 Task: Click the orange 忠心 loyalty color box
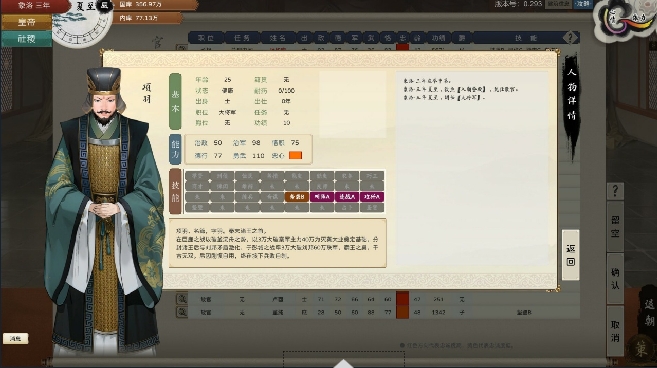tap(295, 155)
